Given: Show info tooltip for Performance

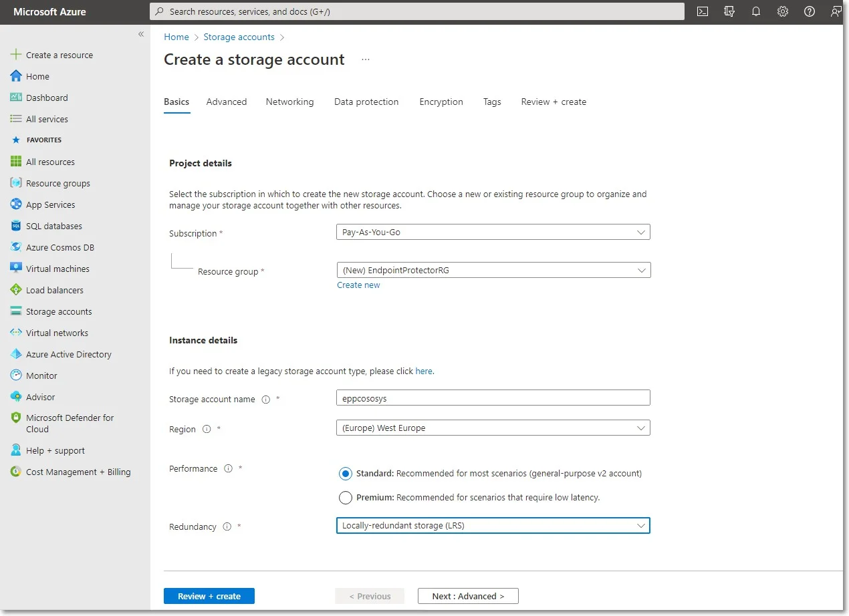Looking at the screenshot, I should click(x=228, y=469).
